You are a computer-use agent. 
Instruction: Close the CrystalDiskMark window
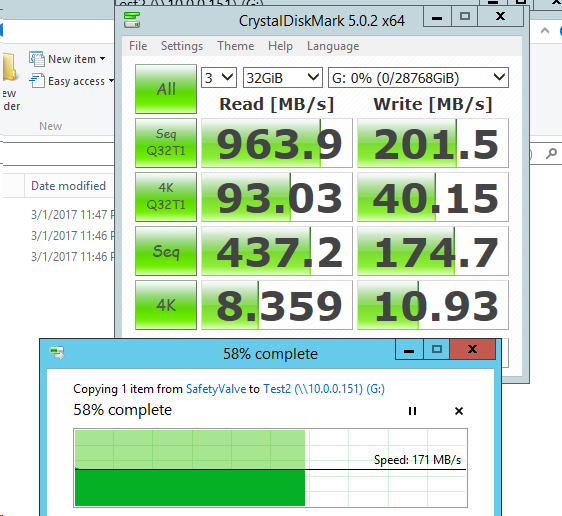[501, 17]
